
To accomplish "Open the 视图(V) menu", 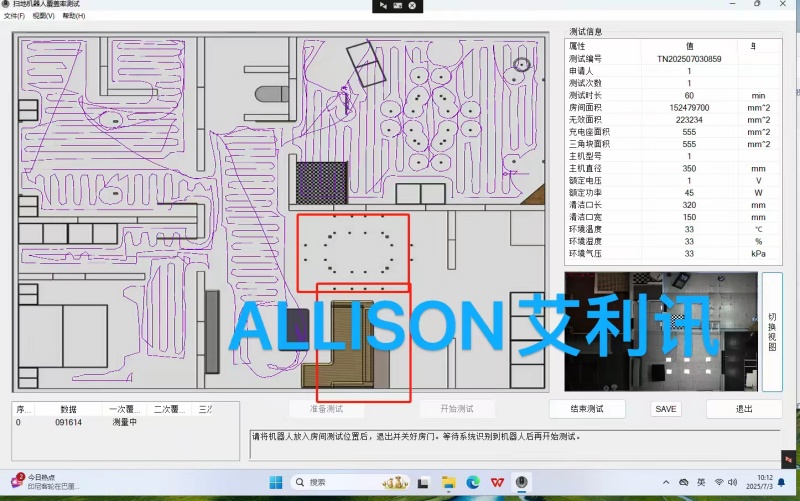I will 43,16.
